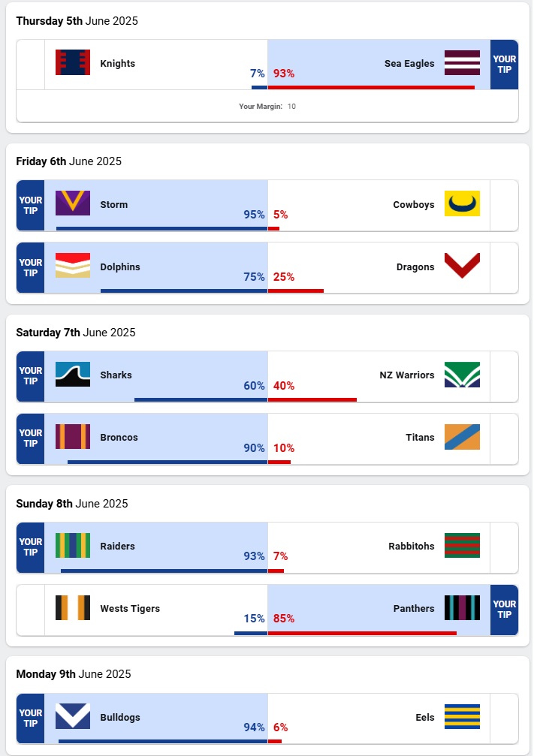
Task: Click the NZ Warriors green logo
Action: coord(462,375)
